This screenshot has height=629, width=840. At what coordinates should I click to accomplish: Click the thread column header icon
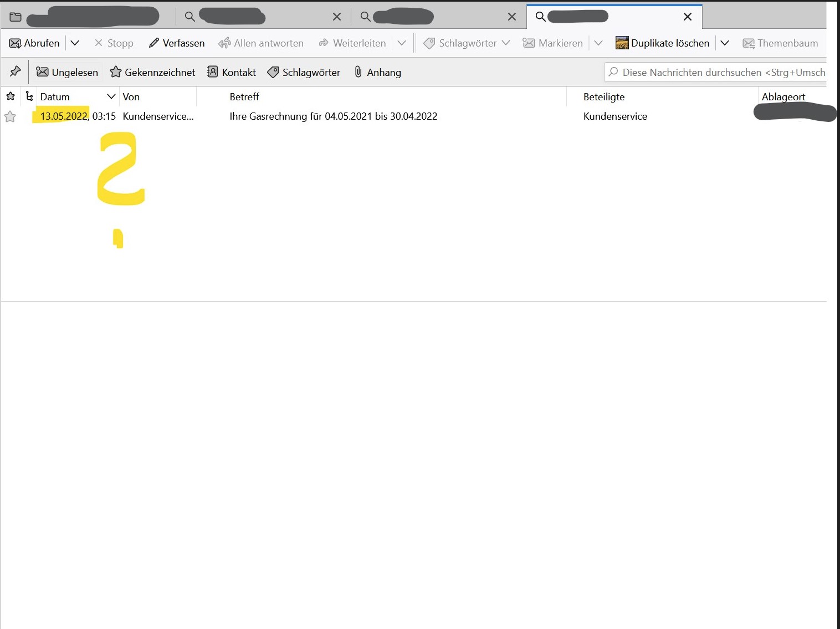pos(29,96)
